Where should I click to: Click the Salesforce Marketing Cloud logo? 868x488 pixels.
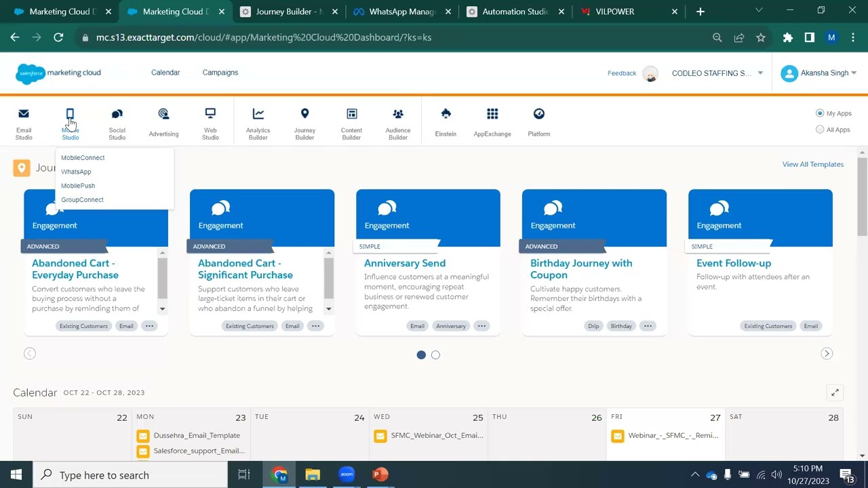[58, 73]
